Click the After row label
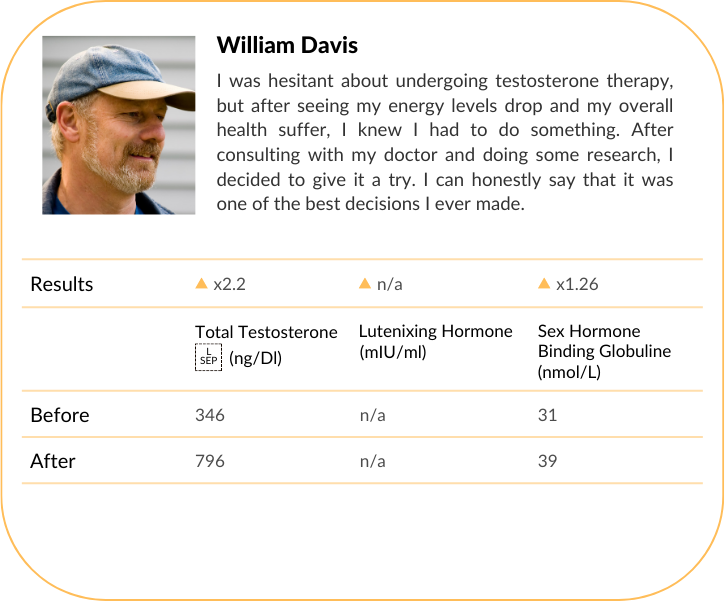 [53, 461]
